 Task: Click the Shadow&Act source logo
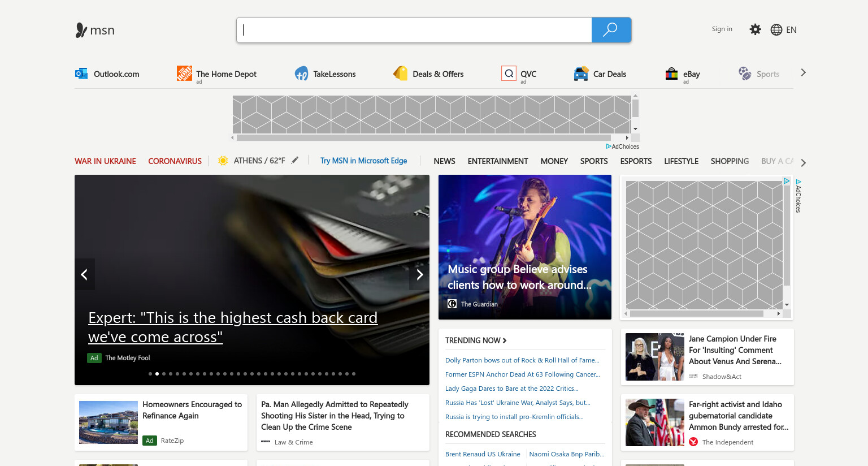tap(693, 376)
